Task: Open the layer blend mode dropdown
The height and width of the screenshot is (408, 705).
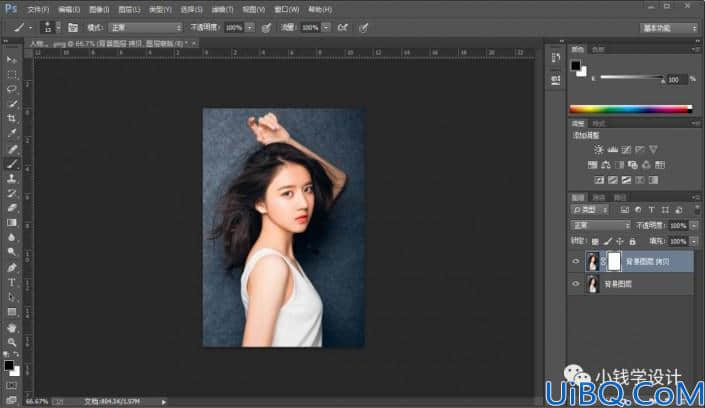Action: point(601,225)
